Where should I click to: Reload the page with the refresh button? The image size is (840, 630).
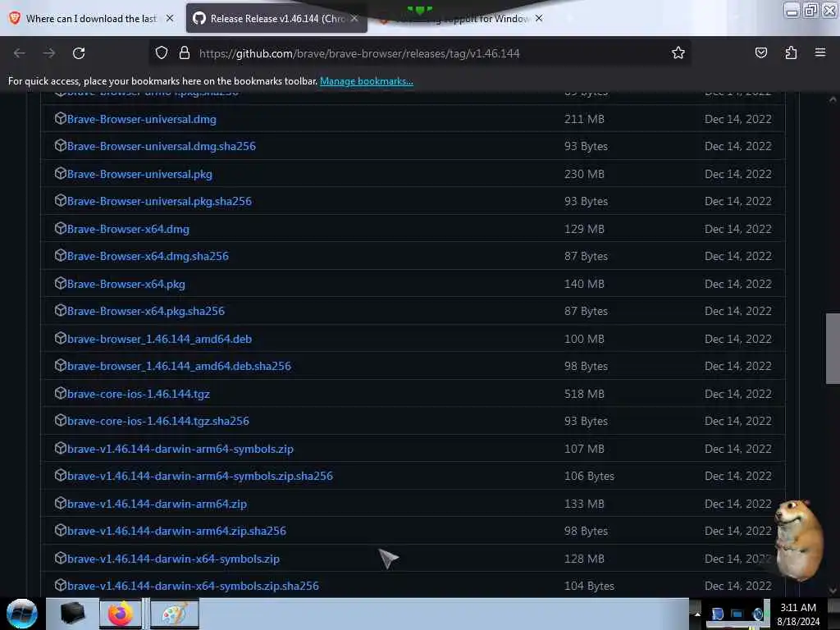coord(79,53)
